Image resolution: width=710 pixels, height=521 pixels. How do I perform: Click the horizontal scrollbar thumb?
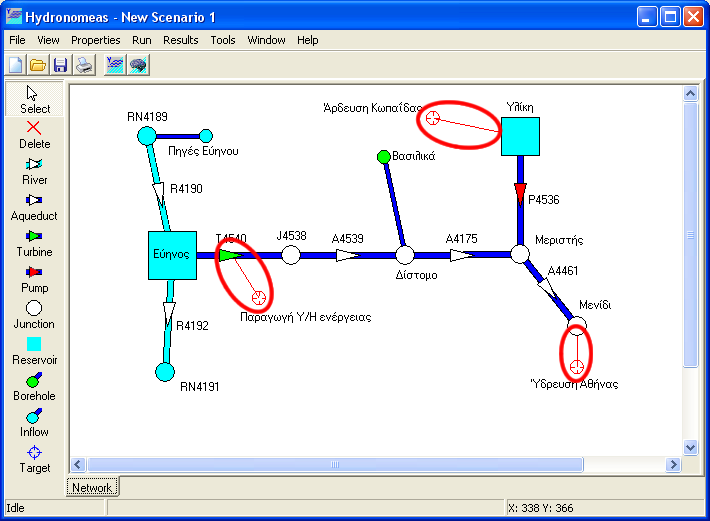[x=335, y=464]
